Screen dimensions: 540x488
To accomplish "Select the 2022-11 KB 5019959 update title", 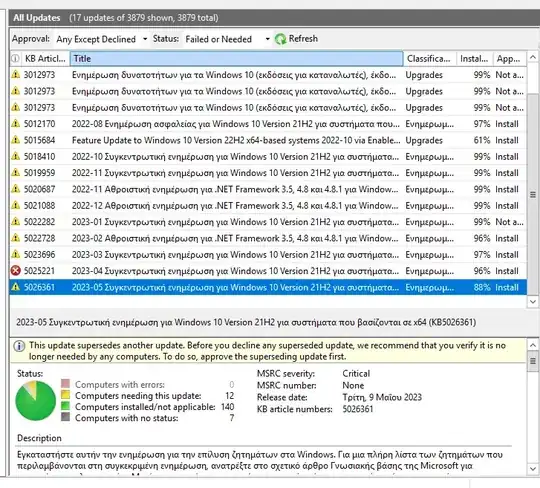I will click(236, 173).
